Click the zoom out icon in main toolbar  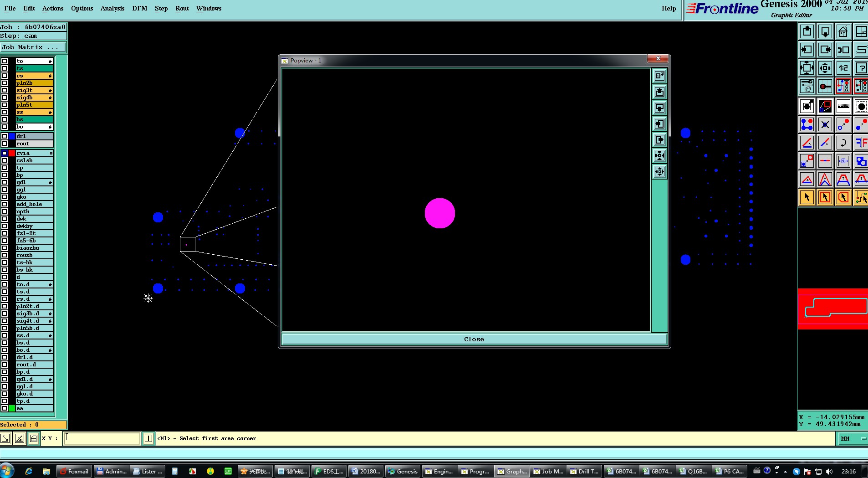825,68
